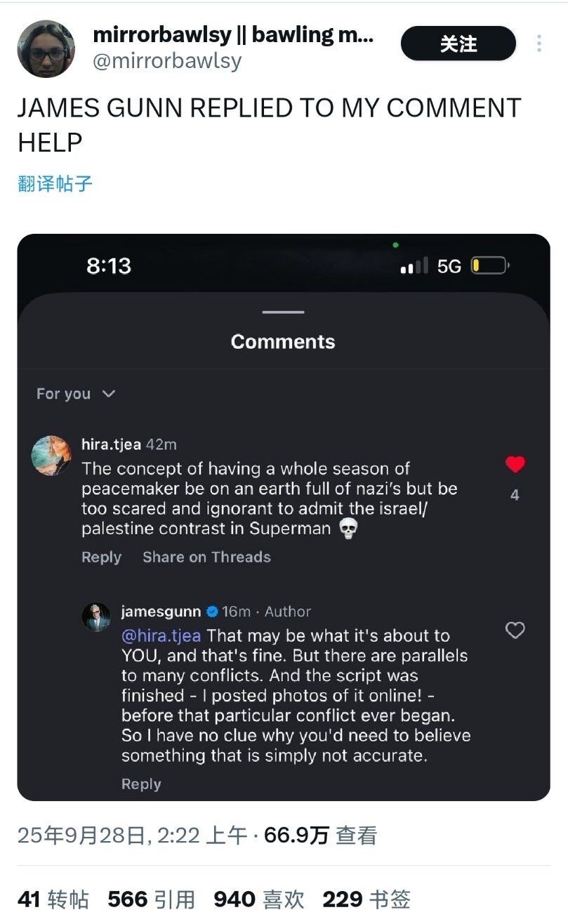This screenshot has width=568, height=924.
Task: Expand the For you sorting dropdown
Action: [75, 394]
